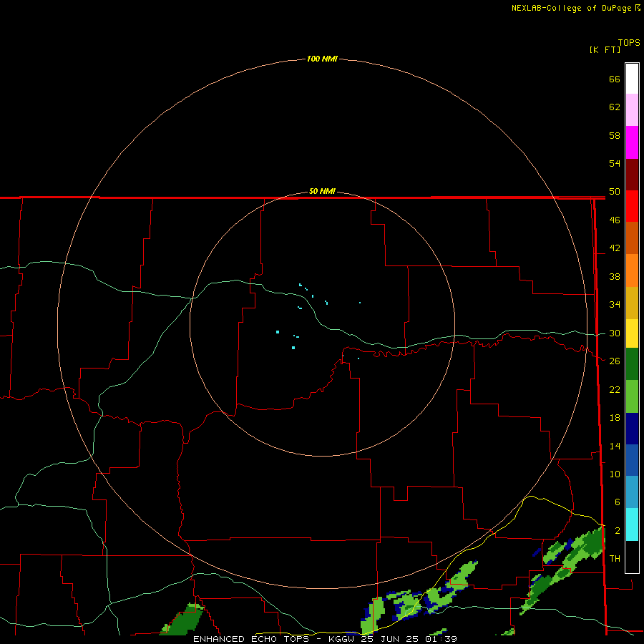The width and height of the screenshot is (644, 644).
Task: Select the dark orange 42 kft legend swatch
Action: tap(632, 238)
